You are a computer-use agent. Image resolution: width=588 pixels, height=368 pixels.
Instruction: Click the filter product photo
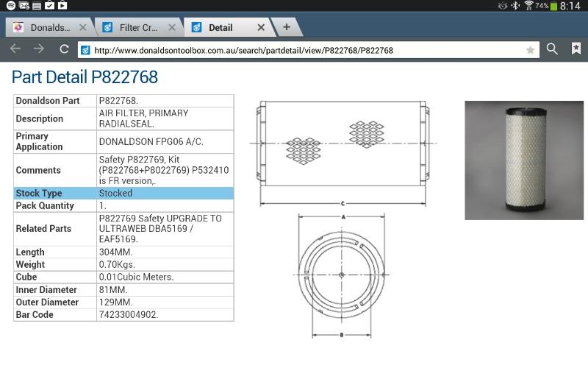coord(524,160)
